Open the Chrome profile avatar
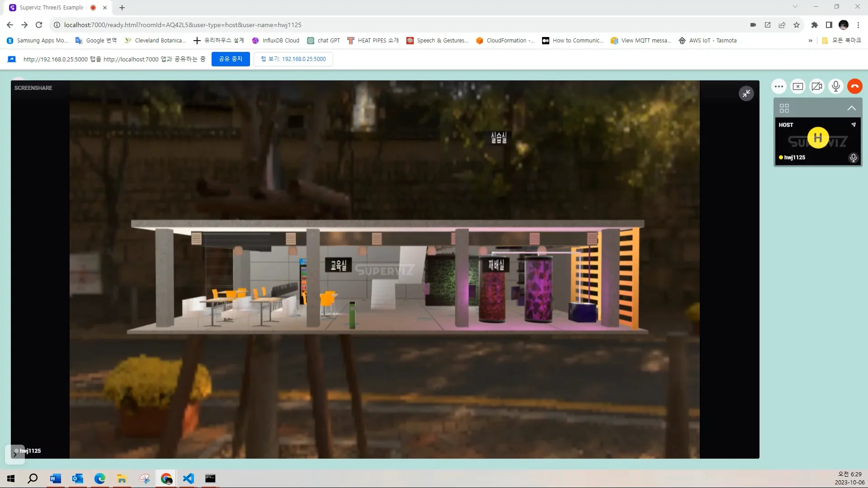The width and height of the screenshot is (868, 488). click(844, 25)
